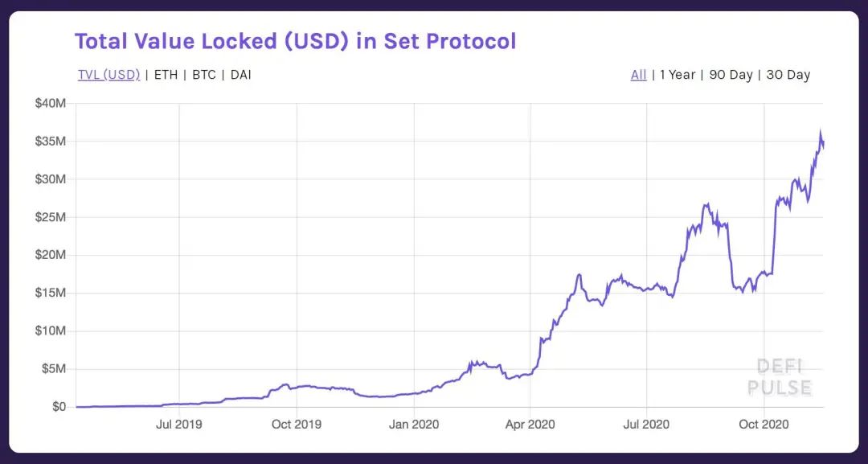Select the ETH metric filter
This screenshot has width=868, height=464.
point(166,74)
